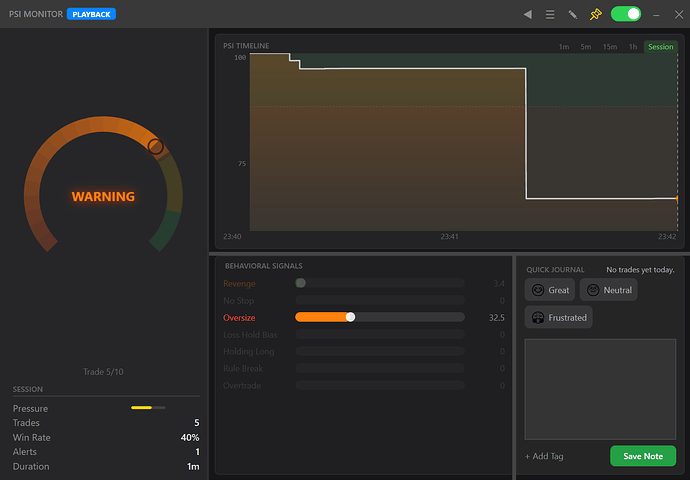The image size is (690, 480).
Task: Click the Oversize signal slider handle
Action: (350, 317)
